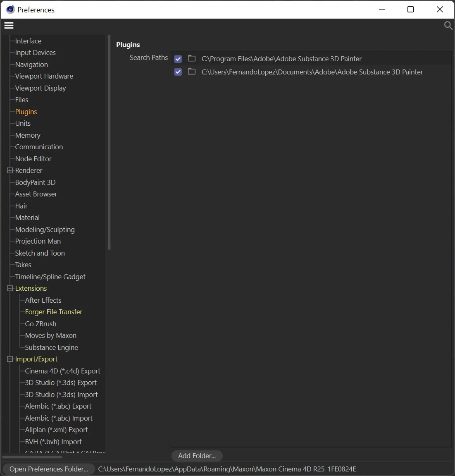
Task: Expand the Renderer tree node
Action: point(10,171)
